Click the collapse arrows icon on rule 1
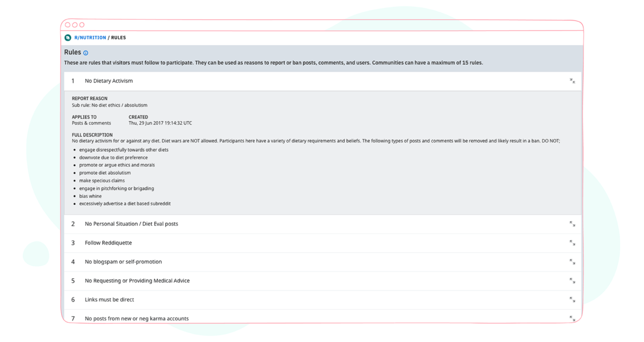The height and width of the screenshot is (342, 644). [572, 81]
